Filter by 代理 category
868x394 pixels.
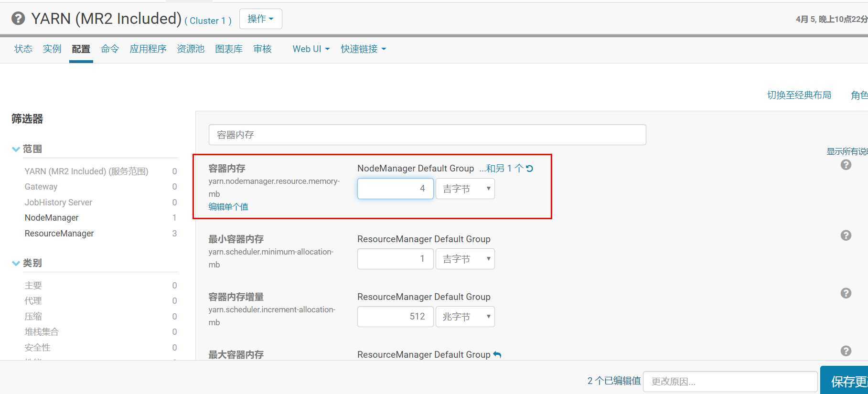pyautogui.click(x=33, y=301)
